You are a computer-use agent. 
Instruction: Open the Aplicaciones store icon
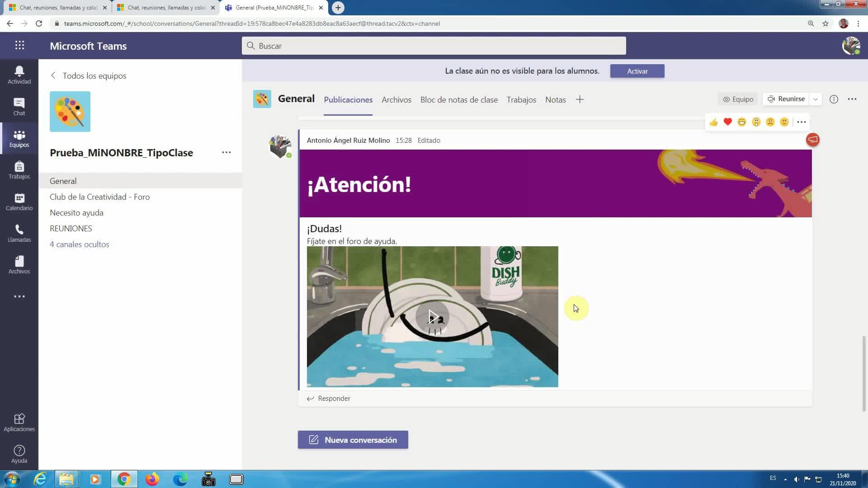click(19, 422)
